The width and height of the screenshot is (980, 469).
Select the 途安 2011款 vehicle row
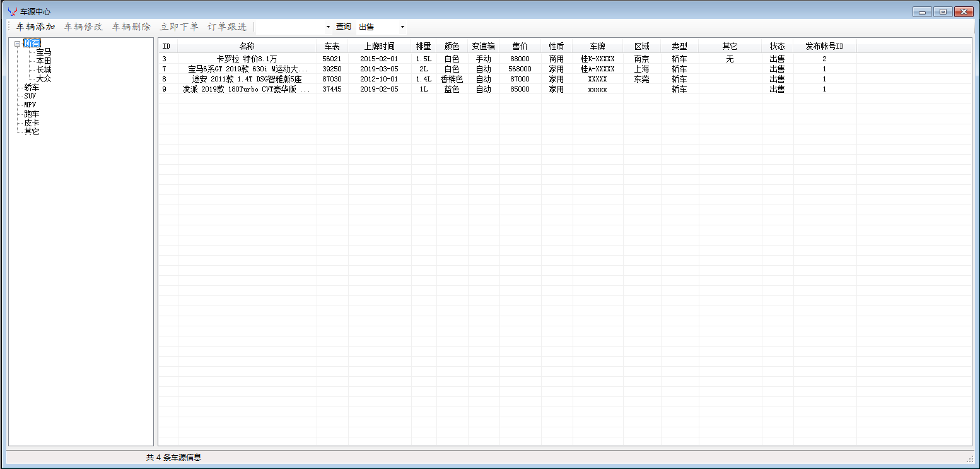click(247, 79)
